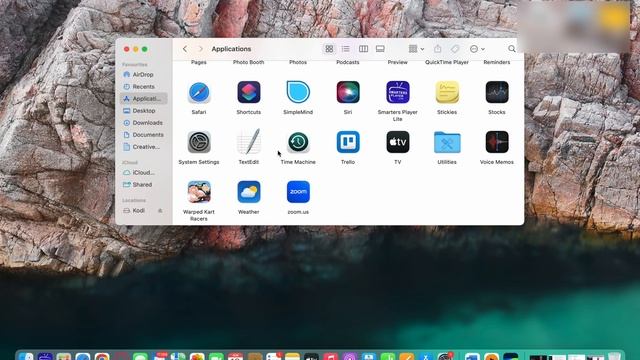640x360 pixels.
Task: Select the Time Machine icon
Action: [298, 142]
